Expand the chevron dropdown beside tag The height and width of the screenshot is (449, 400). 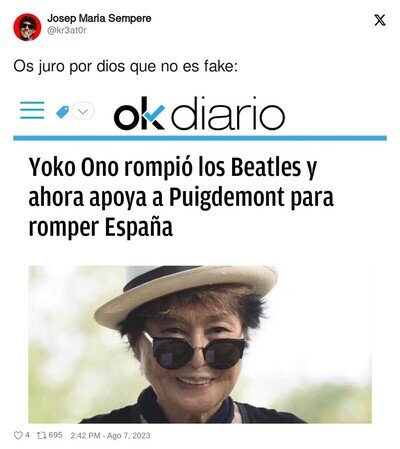click(x=83, y=111)
